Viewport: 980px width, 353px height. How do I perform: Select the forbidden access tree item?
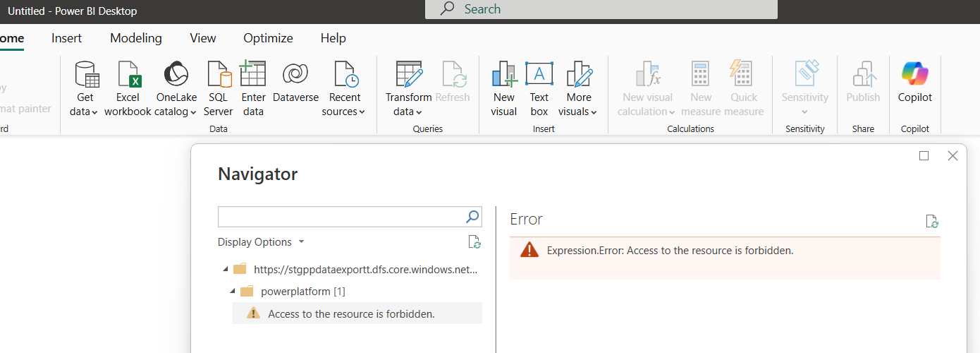(x=351, y=313)
